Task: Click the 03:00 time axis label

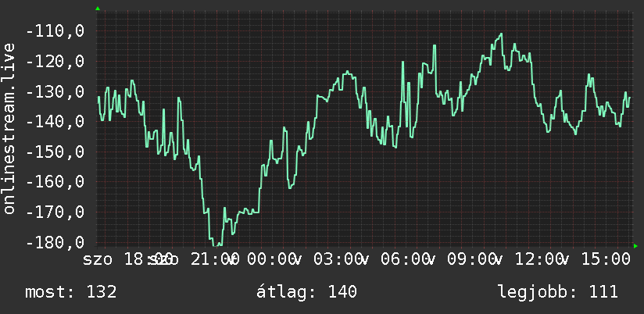Action: point(338,259)
